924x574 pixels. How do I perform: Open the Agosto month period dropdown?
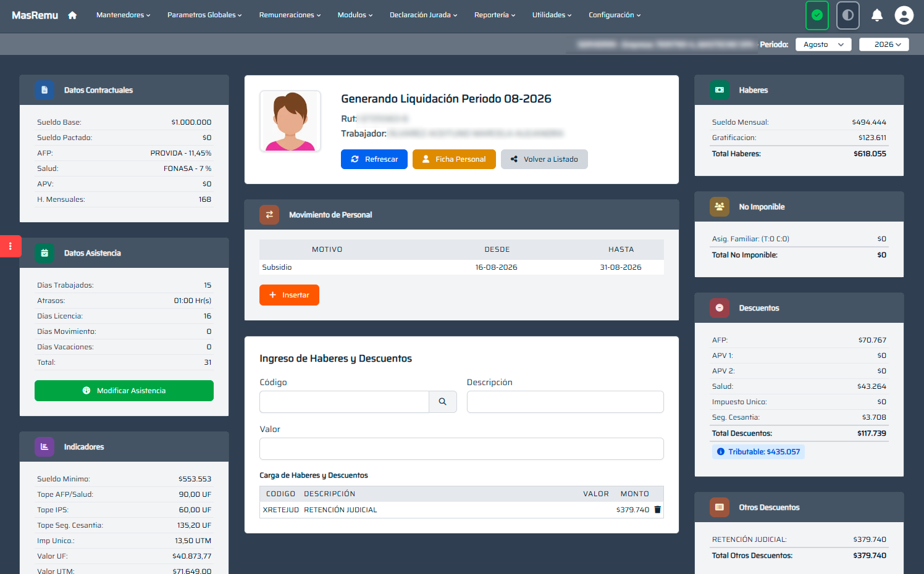click(823, 44)
